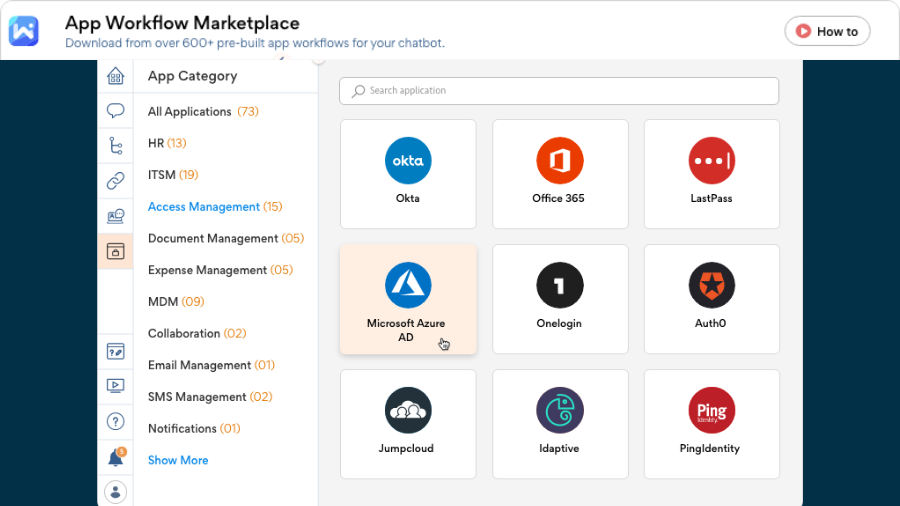Click the chat bubble sidebar icon

click(x=115, y=111)
